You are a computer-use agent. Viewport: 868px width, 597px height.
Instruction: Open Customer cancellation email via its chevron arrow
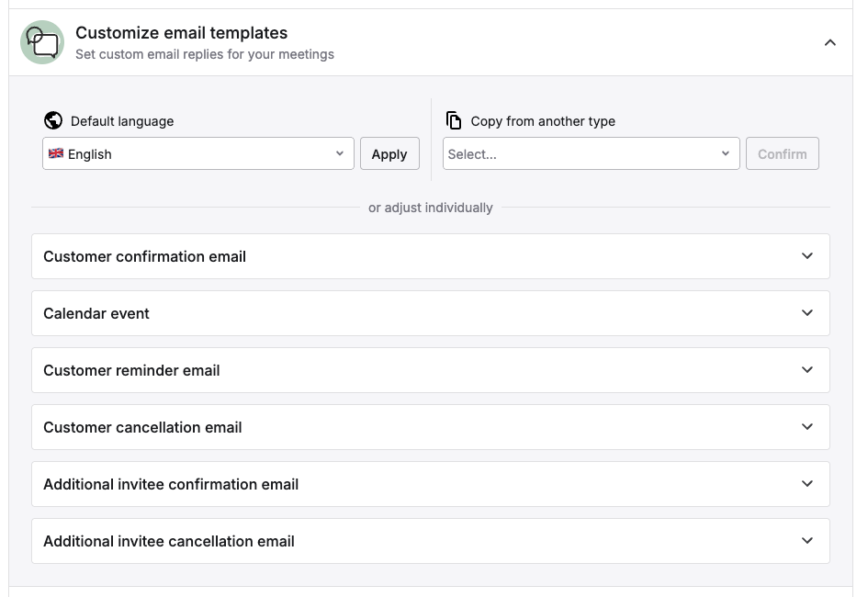[x=806, y=427]
